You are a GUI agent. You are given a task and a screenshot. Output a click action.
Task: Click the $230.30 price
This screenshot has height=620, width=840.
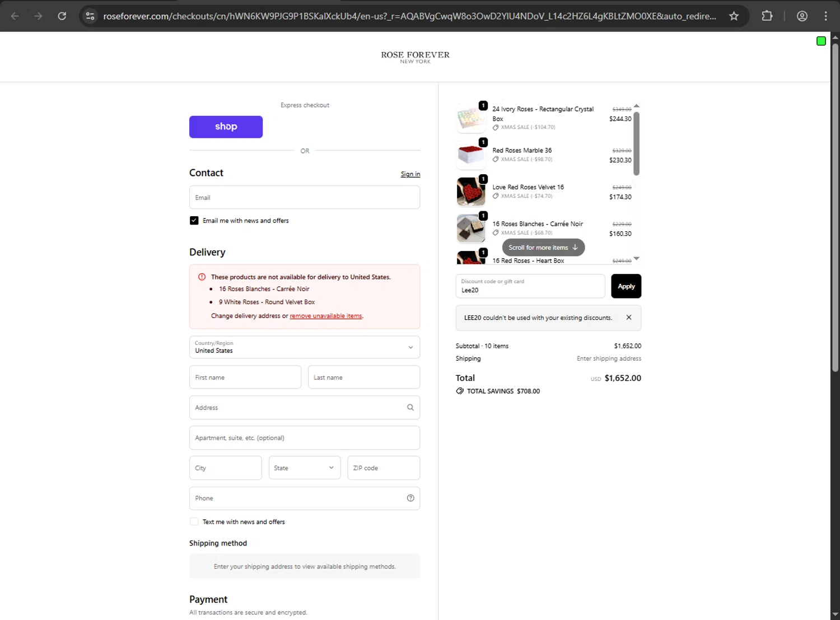pyautogui.click(x=620, y=160)
